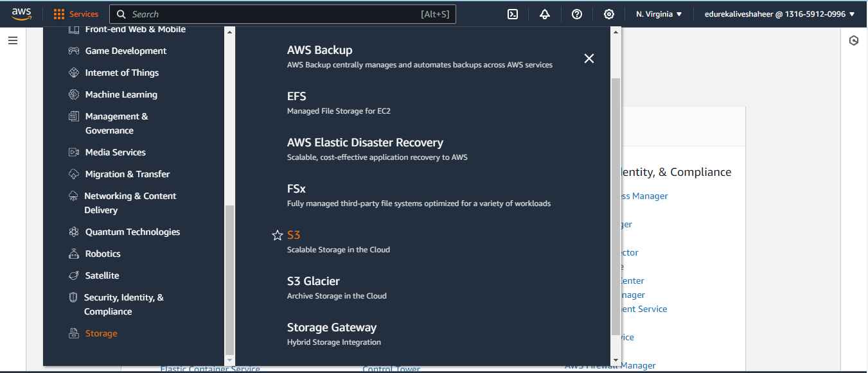
Task: Open AWS CloudShell from the top bar
Action: 512,13
